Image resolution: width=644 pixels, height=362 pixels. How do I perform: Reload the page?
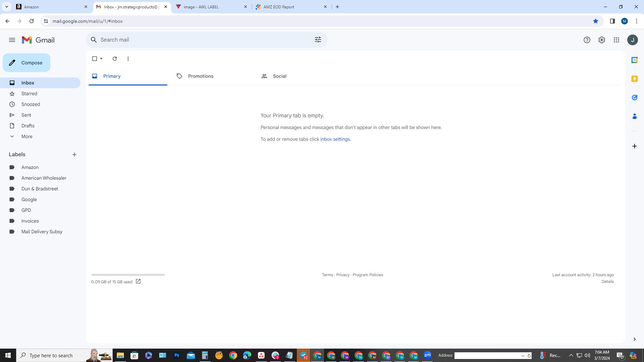[32, 21]
